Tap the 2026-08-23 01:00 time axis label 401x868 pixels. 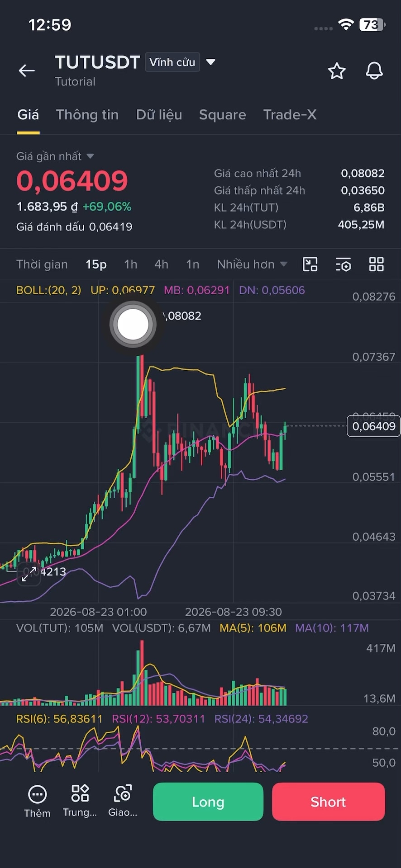(98, 612)
